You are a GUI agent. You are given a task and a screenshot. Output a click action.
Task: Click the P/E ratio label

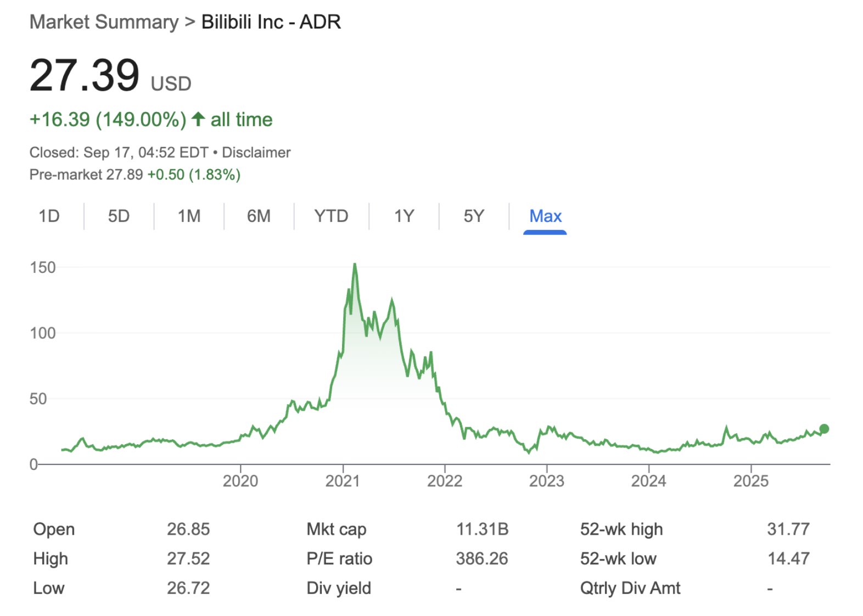[x=339, y=558]
